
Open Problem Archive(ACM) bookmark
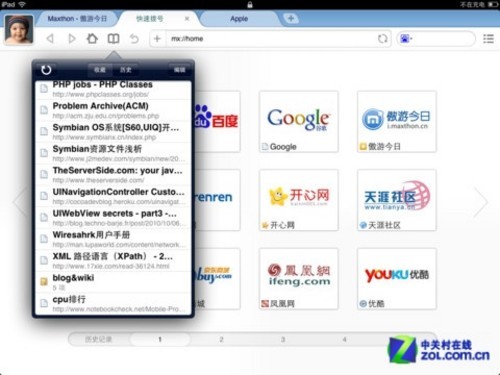[113, 110]
